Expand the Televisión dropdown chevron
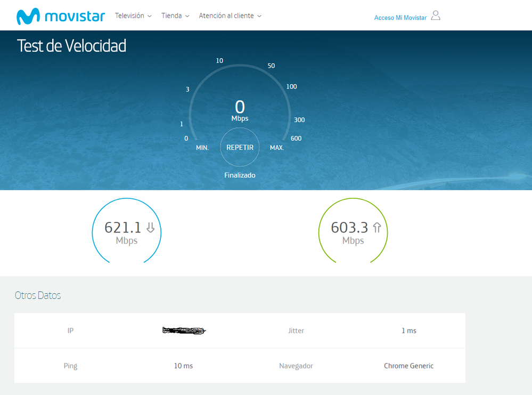Viewport: 532px width, 395px height. 150,17
